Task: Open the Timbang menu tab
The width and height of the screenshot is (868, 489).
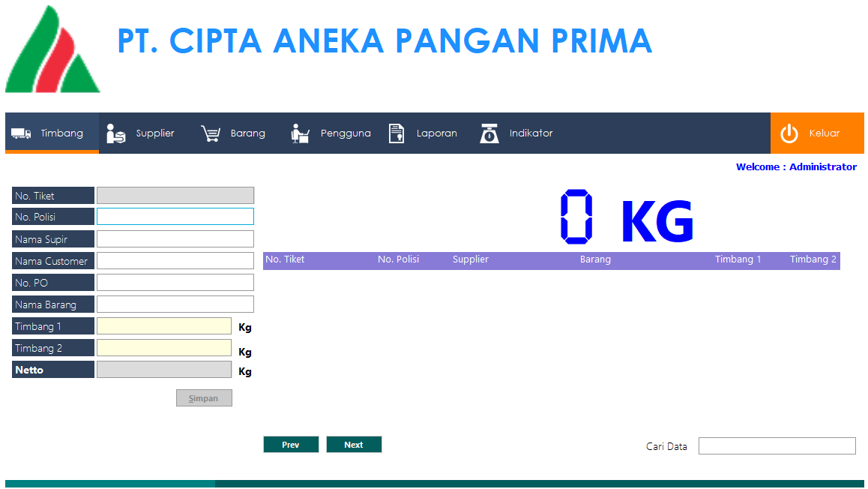Action: pos(52,133)
